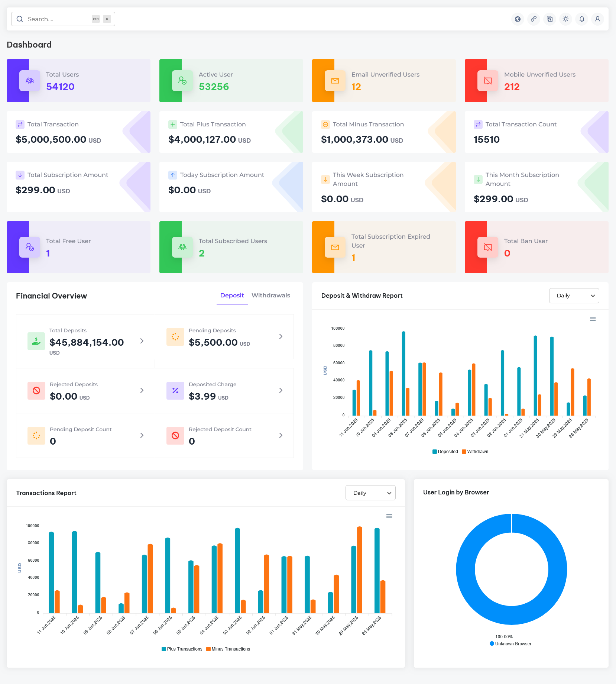Open Daily dropdown in Transactions Report
616x684 pixels.
tap(370, 493)
